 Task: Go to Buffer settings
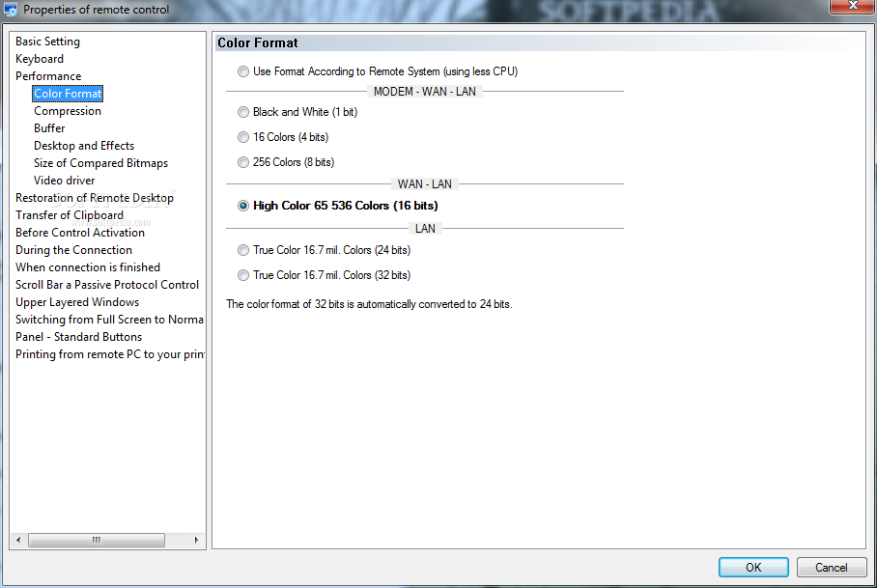pyautogui.click(x=49, y=128)
